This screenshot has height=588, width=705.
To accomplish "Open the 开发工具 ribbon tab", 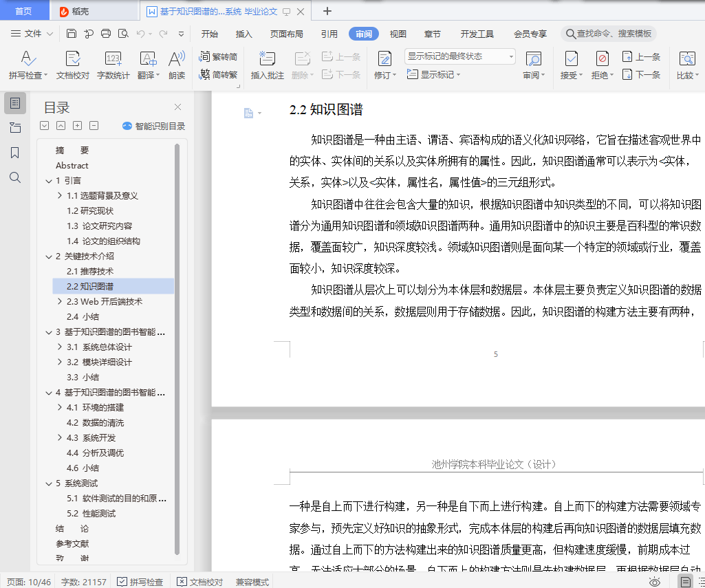I will tap(477, 34).
